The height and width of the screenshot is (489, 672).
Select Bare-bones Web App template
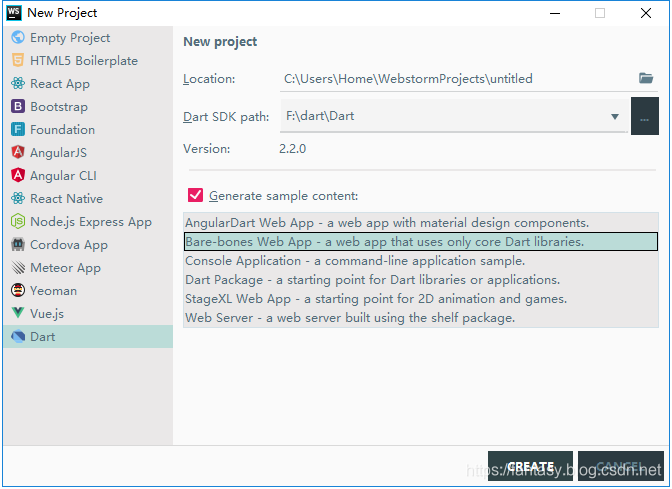click(x=421, y=242)
